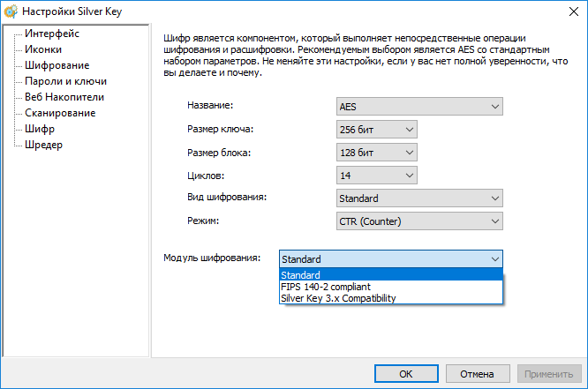Select Пароли и ключи tree item
The image size is (588, 389).
[x=65, y=81]
